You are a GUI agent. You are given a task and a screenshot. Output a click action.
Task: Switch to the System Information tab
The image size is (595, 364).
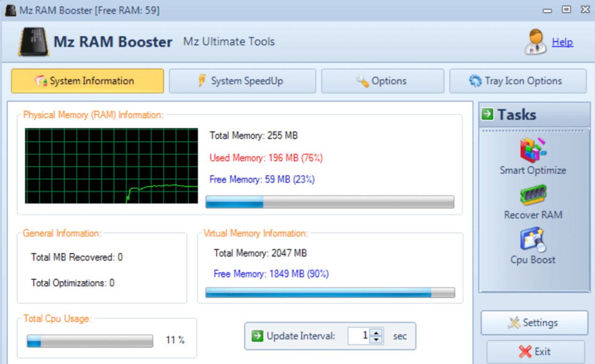[x=87, y=81]
